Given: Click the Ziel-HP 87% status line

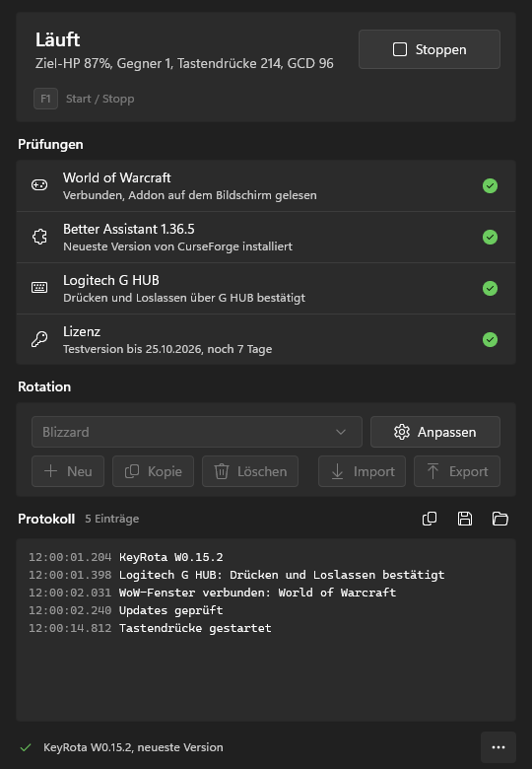Looking at the screenshot, I should [184, 64].
